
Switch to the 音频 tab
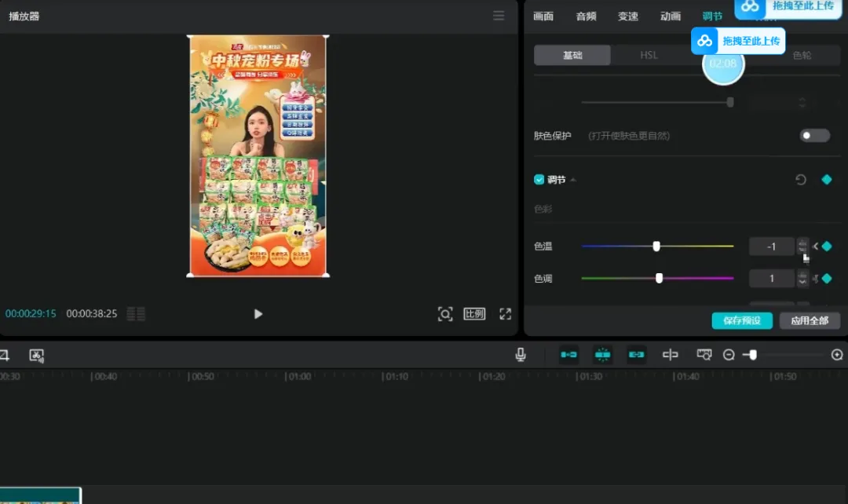click(x=585, y=16)
